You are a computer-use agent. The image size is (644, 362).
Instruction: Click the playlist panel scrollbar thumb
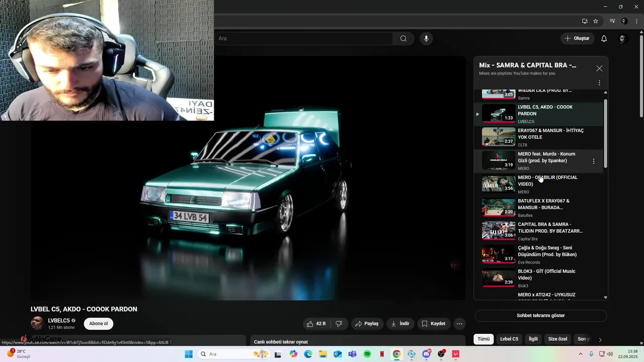[605, 133]
